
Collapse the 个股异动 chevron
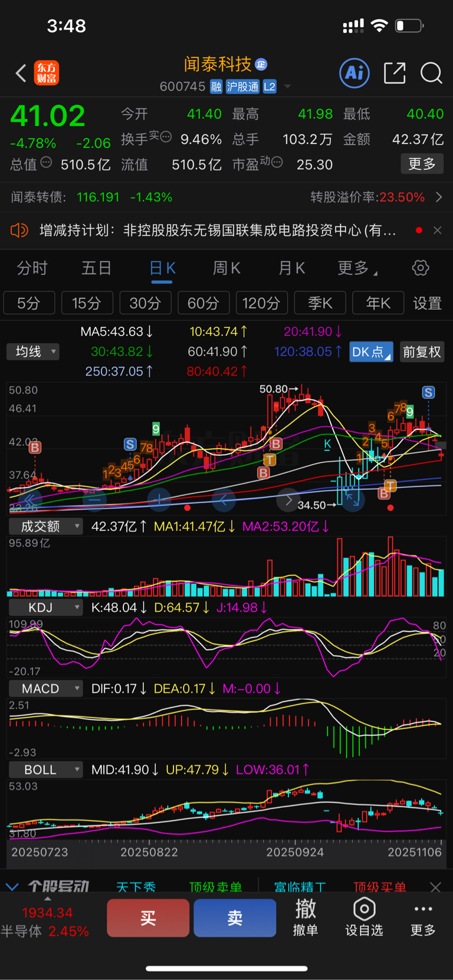click(x=12, y=886)
